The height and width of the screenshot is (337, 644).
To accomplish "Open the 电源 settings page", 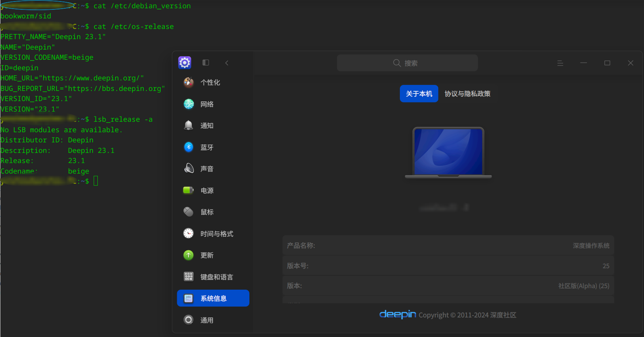I will 213,190.
